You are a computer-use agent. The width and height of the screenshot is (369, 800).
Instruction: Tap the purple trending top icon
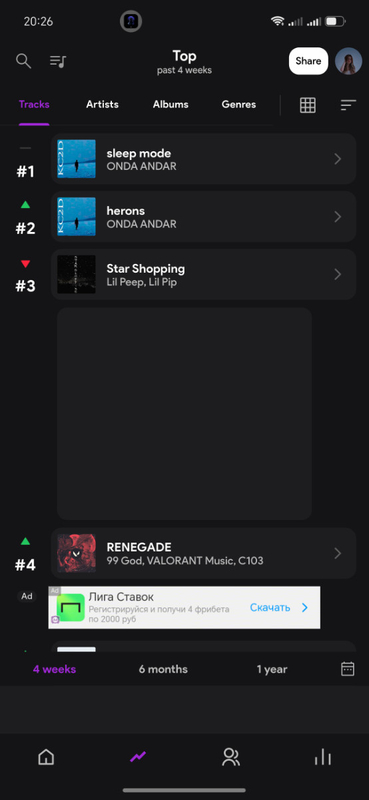pos(138,757)
